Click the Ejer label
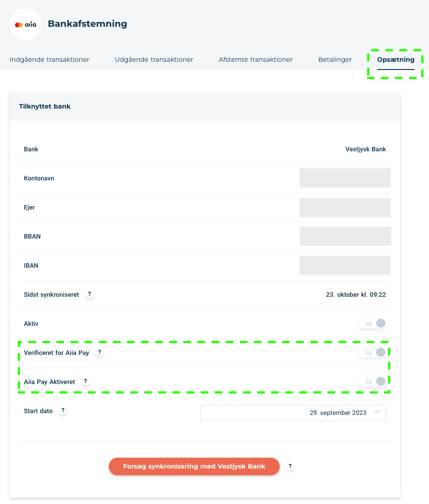The height and width of the screenshot is (504, 429). pyautogui.click(x=29, y=207)
